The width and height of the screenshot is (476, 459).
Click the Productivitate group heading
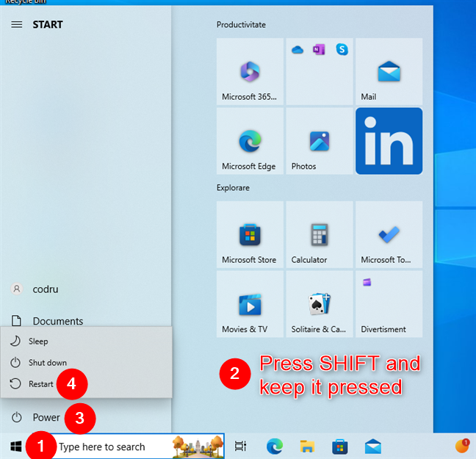(241, 24)
